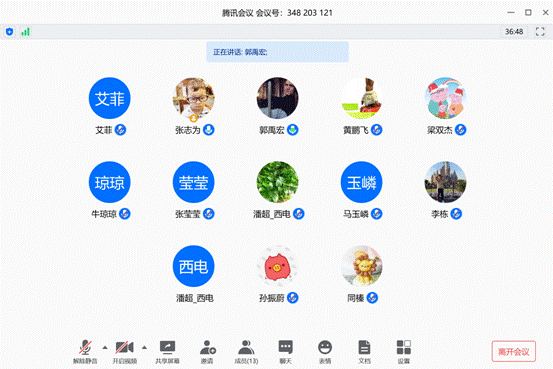Click muted mic icon next to 黄鹏飞

tap(376, 130)
